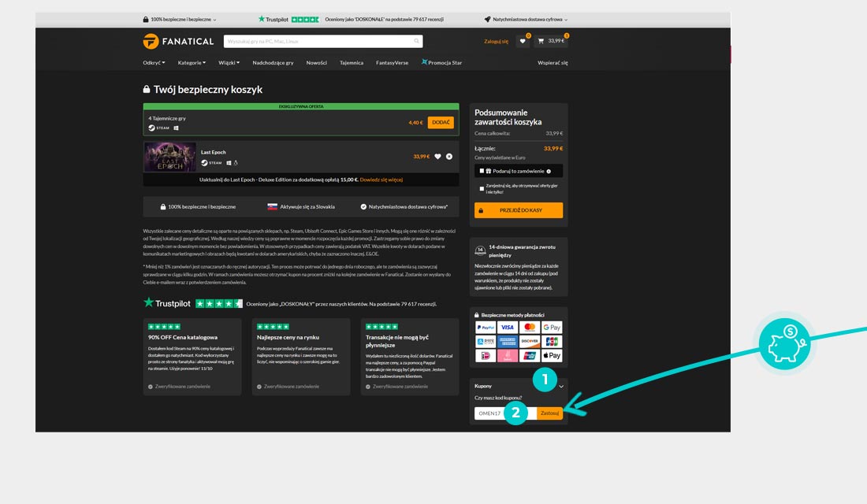
Task: Click the Zaloguj się link
Action: pyautogui.click(x=496, y=42)
